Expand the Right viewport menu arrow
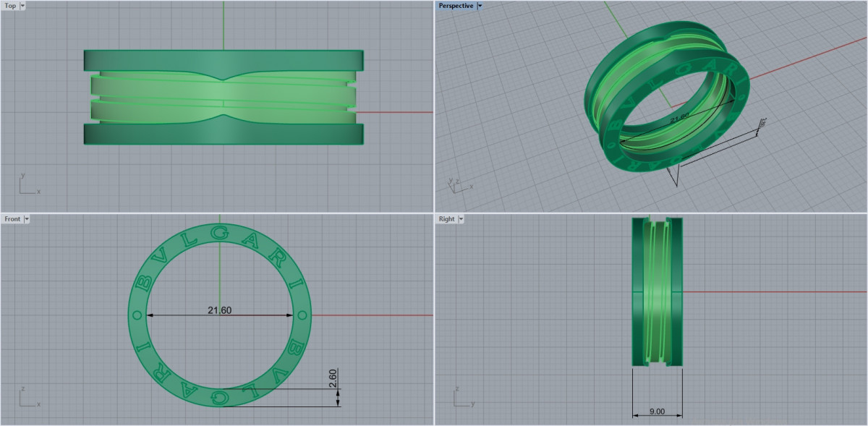The height and width of the screenshot is (426, 868). 461,218
